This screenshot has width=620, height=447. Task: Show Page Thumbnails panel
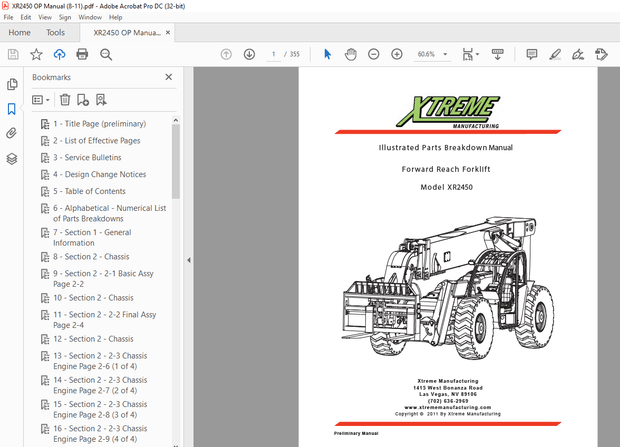click(x=12, y=84)
